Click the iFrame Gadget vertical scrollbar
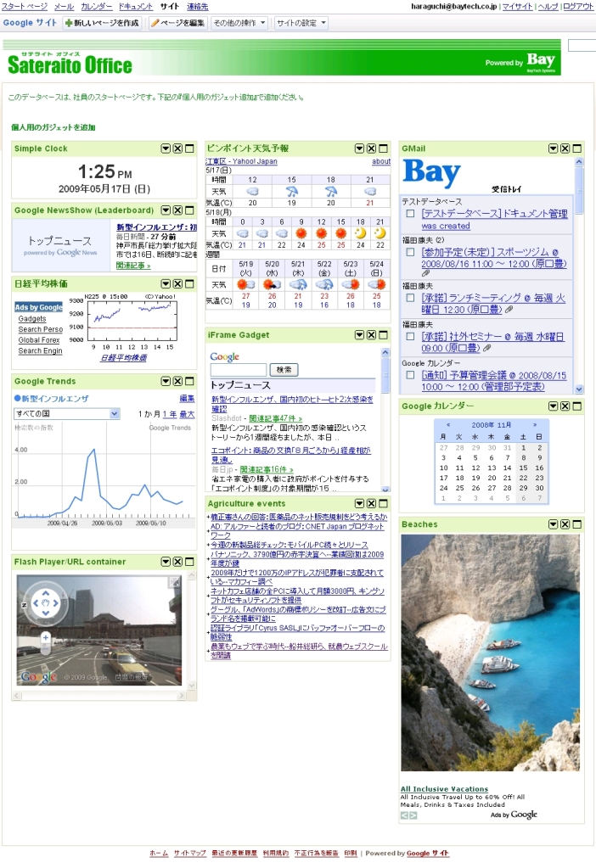Screen dimensions: 596x868 [x=385, y=421]
